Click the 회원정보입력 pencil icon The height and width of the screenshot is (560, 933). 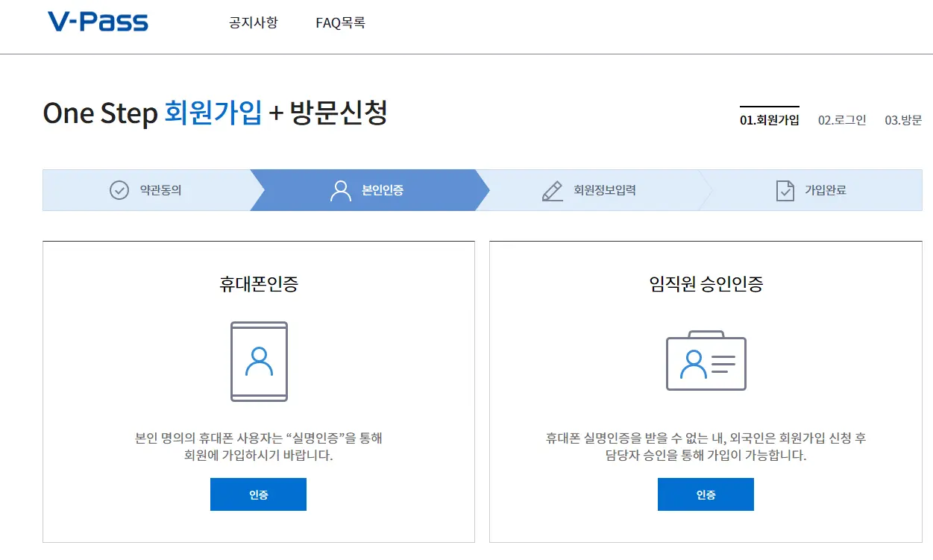552,190
